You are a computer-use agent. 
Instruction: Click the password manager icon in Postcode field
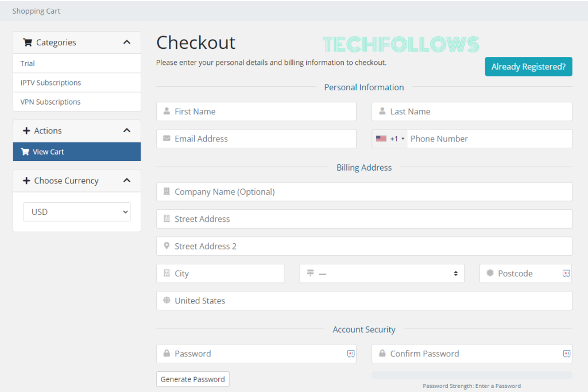point(566,274)
